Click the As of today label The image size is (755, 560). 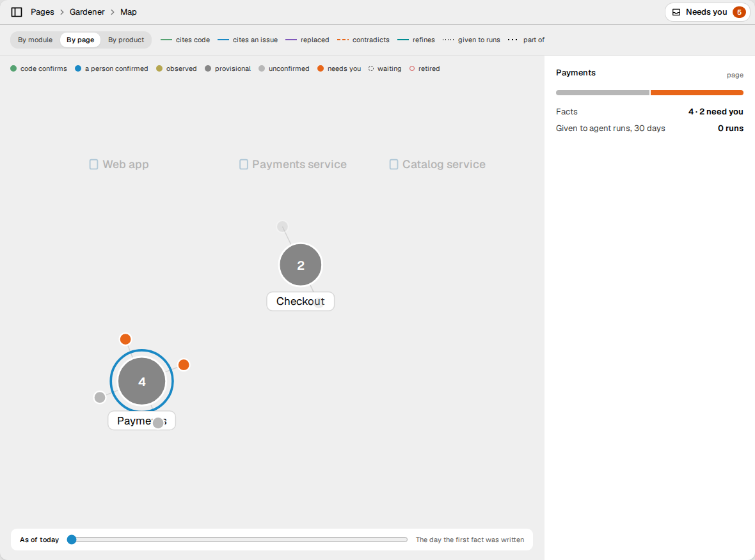[40, 540]
